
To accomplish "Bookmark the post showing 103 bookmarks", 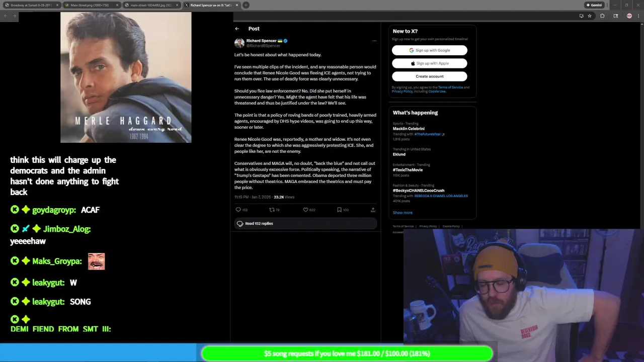I will [339, 210].
